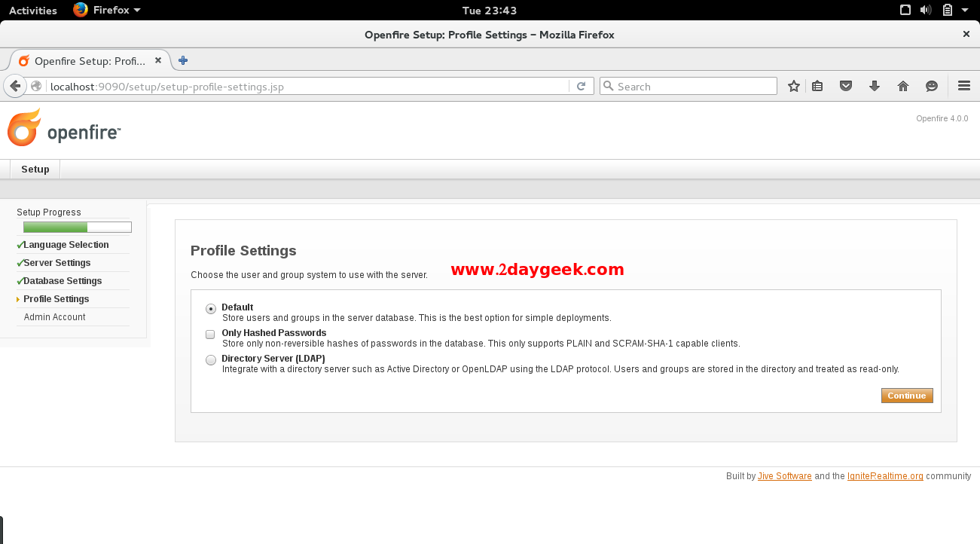This screenshot has height=544, width=980.
Task: Open the Jive Software link
Action: 785,476
